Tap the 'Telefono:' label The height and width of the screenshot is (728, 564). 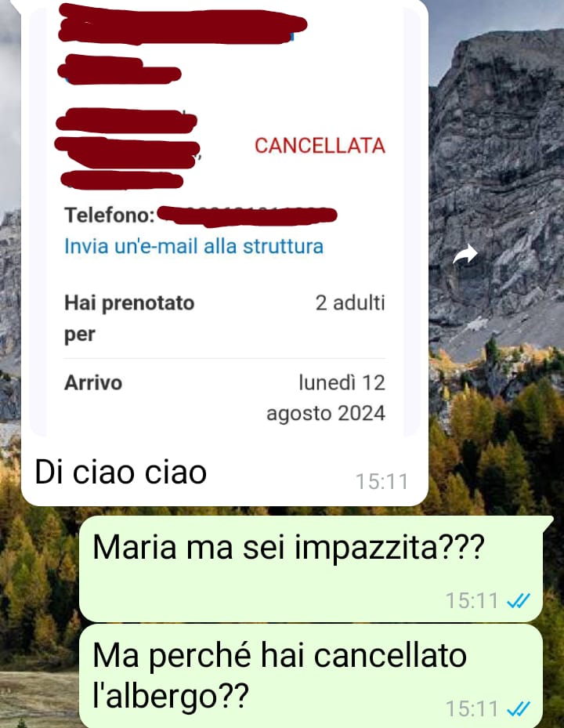click(109, 215)
